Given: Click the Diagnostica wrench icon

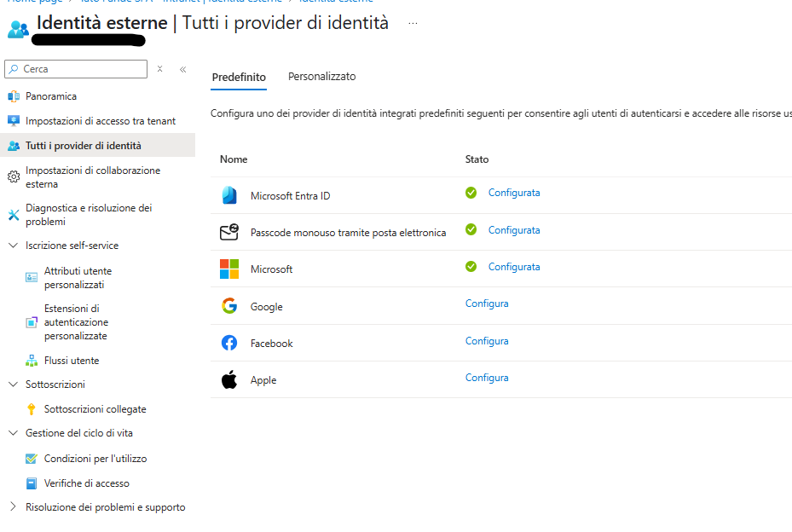Looking at the screenshot, I should [14, 215].
